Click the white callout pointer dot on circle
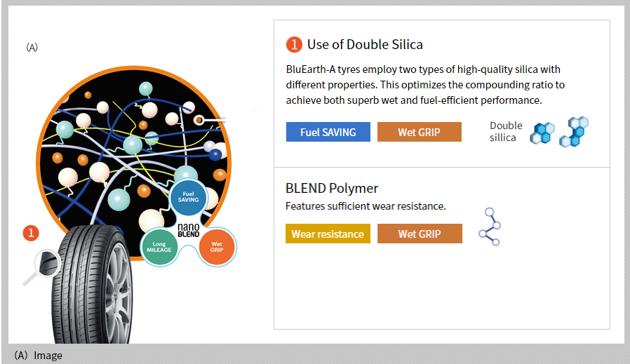 click(199, 120)
